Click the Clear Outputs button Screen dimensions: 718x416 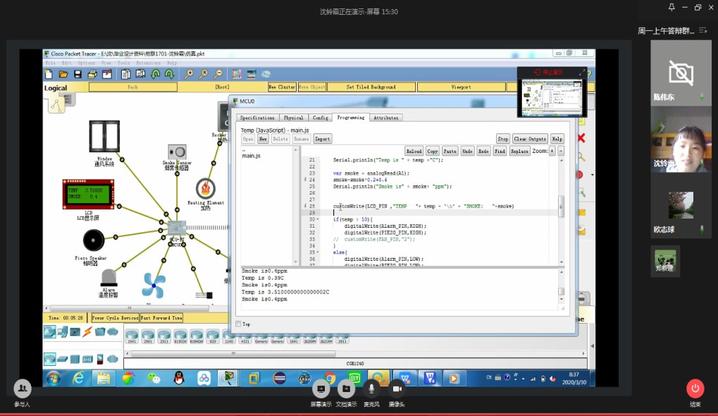coord(530,138)
